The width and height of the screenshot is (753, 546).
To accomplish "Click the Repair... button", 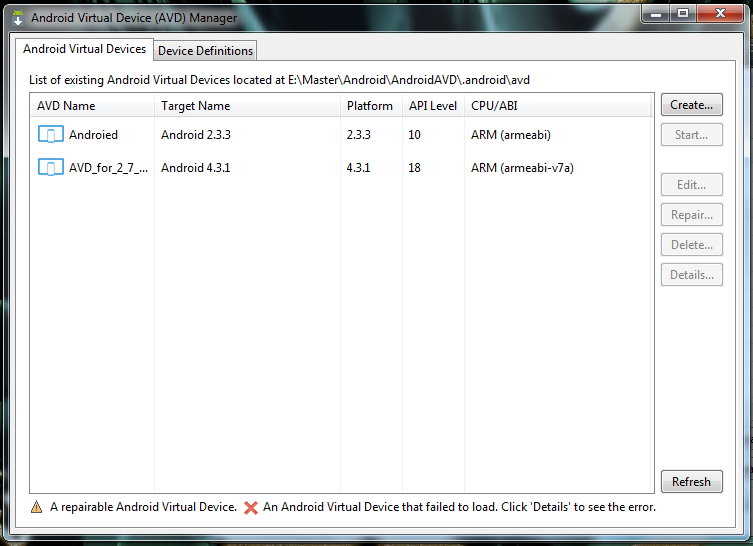I will coord(692,215).
